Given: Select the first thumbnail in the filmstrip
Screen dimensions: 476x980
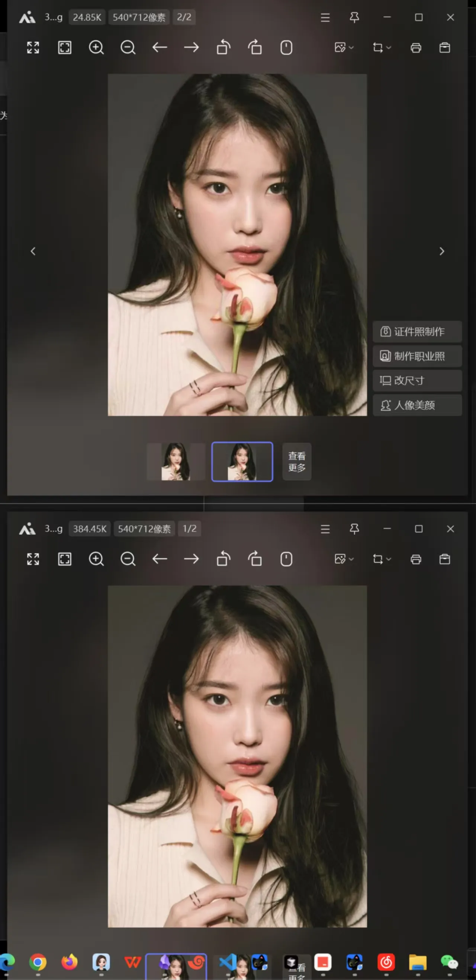Looking at the screenshot, I should tap(176, 462).
